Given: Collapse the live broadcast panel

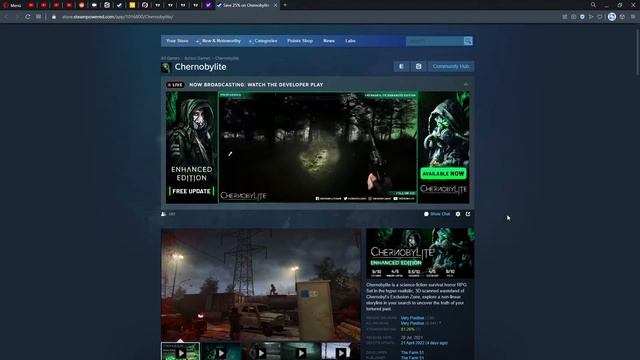Looking at the screenshot, I should point(466,84).
